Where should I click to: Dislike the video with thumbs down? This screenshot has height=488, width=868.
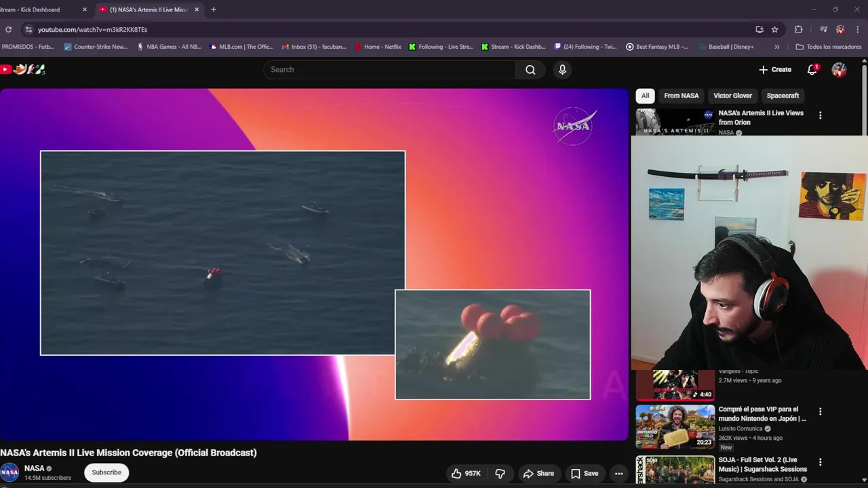point(500,473)
